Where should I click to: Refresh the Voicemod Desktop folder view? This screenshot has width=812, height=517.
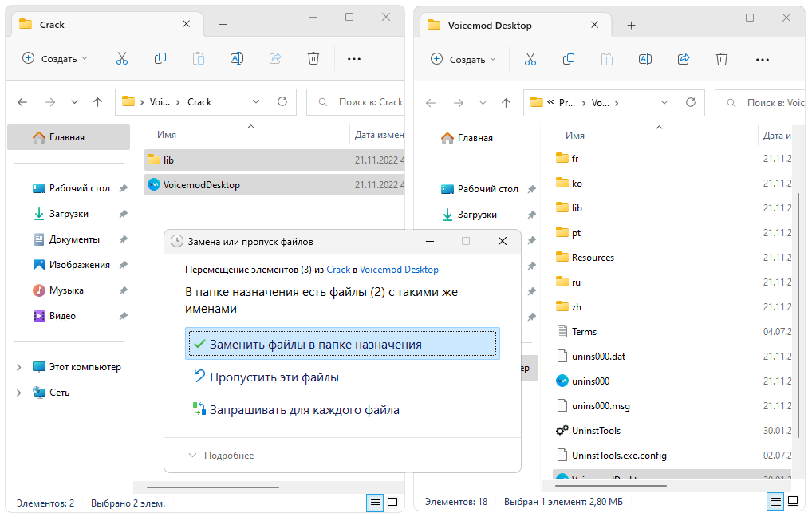(691, 103)
